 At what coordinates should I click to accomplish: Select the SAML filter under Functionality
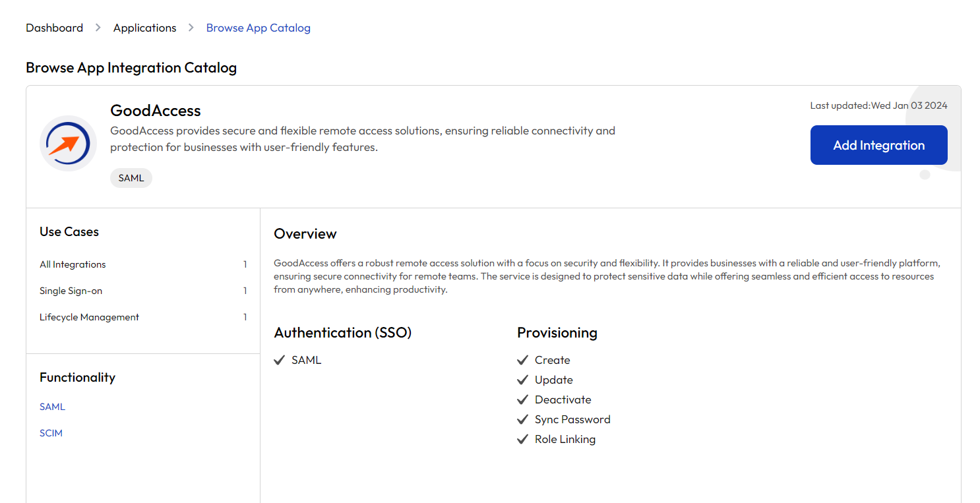[x=52, y=406]
